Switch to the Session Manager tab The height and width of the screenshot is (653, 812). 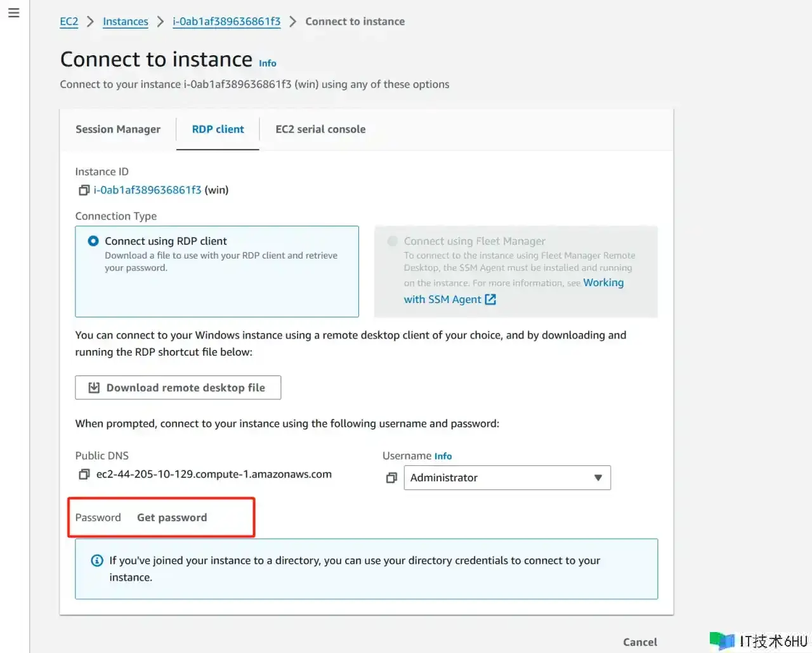coord(118,129)
